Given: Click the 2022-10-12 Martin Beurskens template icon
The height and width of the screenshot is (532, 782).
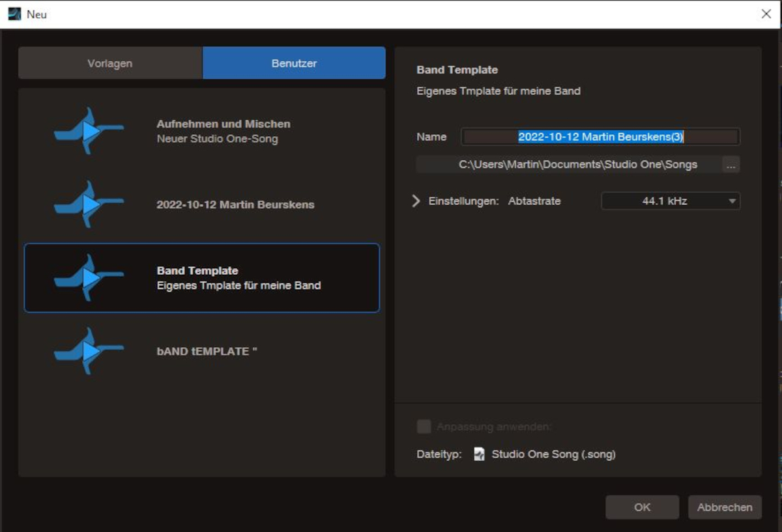Looking at the screenshot, I should [89, 204].
